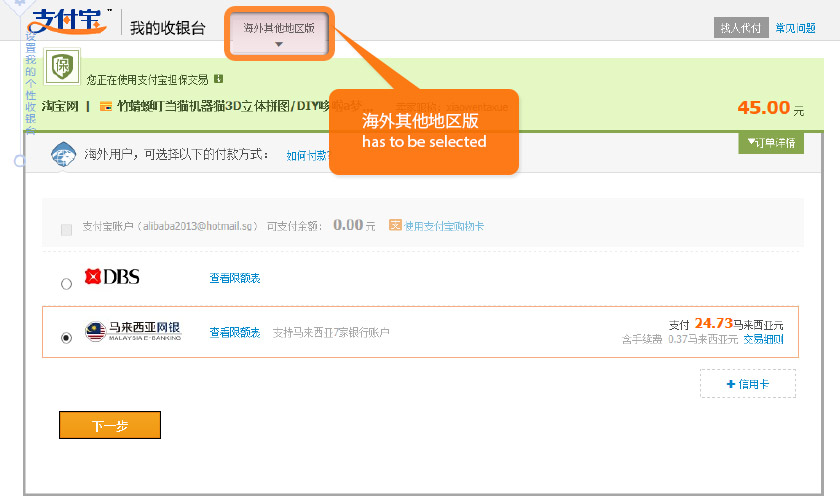
Task: Open the 海外其他地区版 region dropdown
Action: click(x=279, y=34)
